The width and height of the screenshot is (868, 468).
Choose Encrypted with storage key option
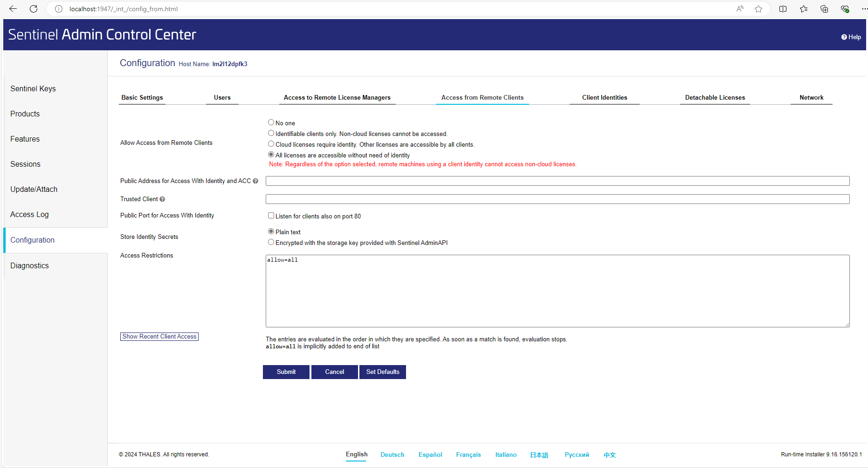[271, 242]
